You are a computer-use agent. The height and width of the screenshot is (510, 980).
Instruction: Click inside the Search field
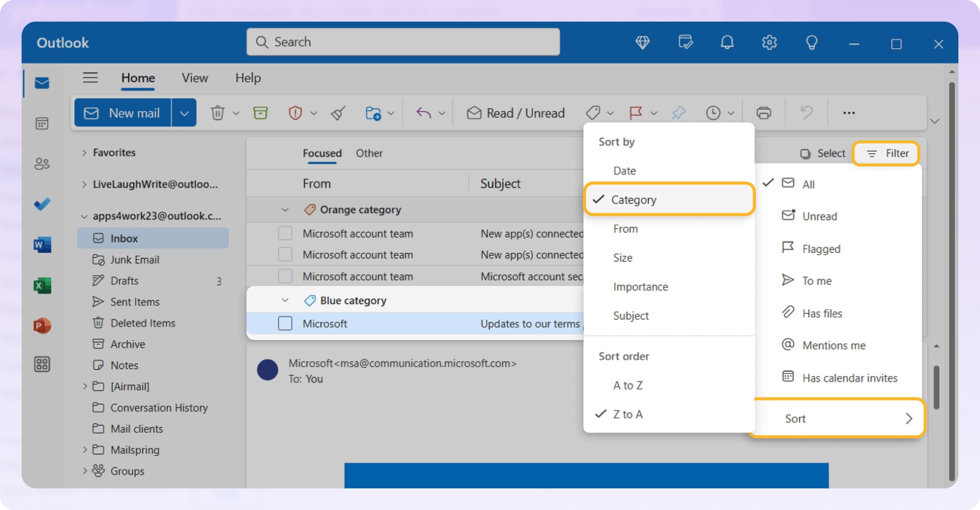403,42
